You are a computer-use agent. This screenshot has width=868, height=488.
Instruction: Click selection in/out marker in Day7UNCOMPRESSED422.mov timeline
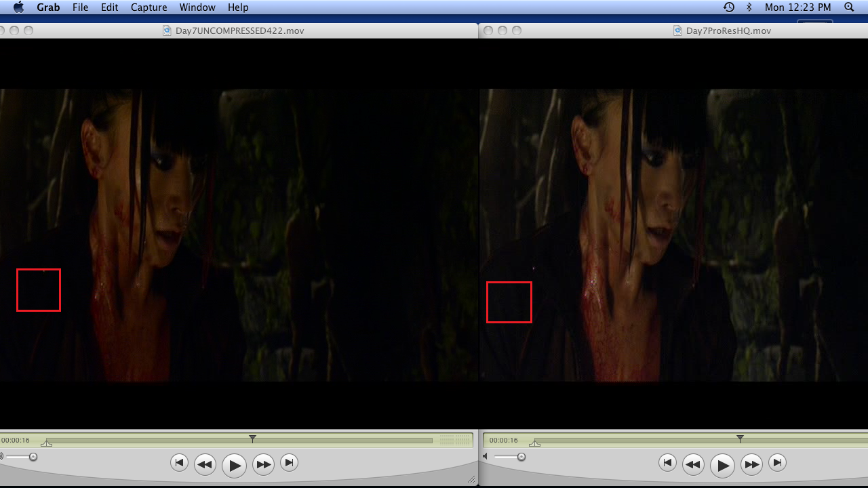(46, 443)
